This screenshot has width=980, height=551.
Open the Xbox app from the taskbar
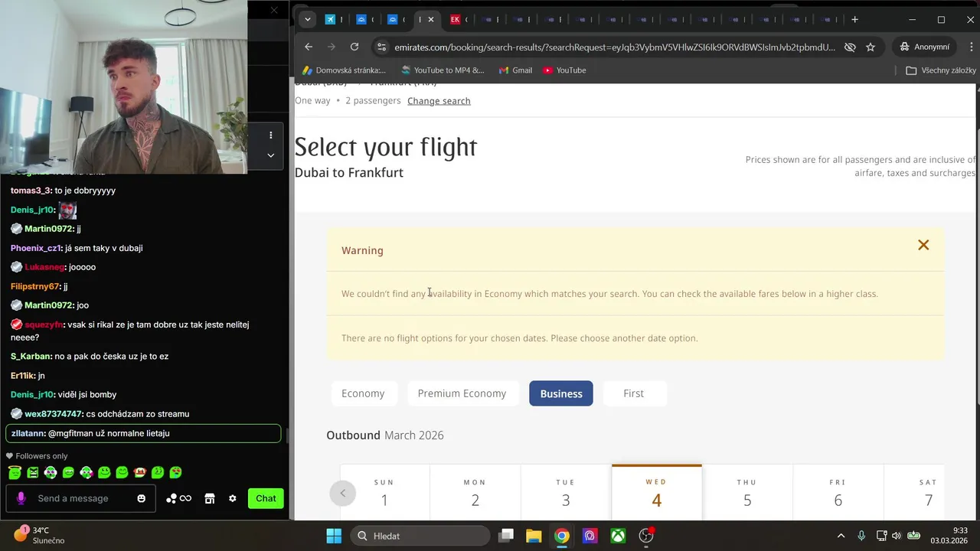tap(618, 536)
